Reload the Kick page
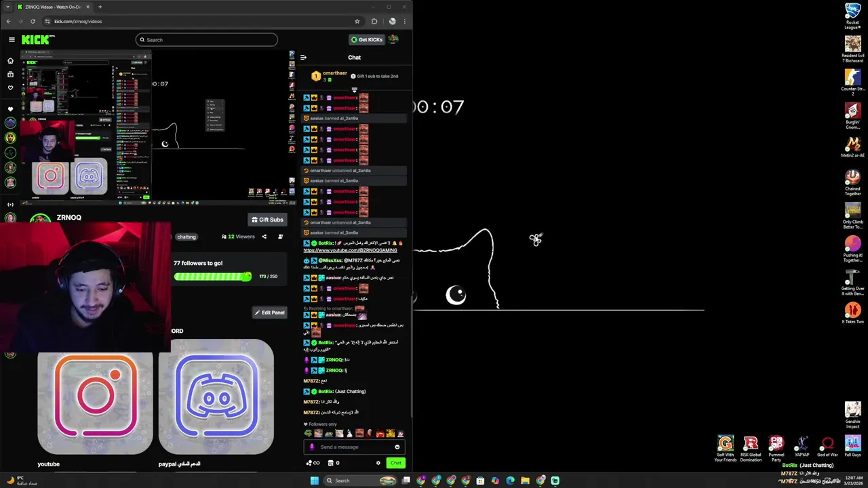 (33, 21)
